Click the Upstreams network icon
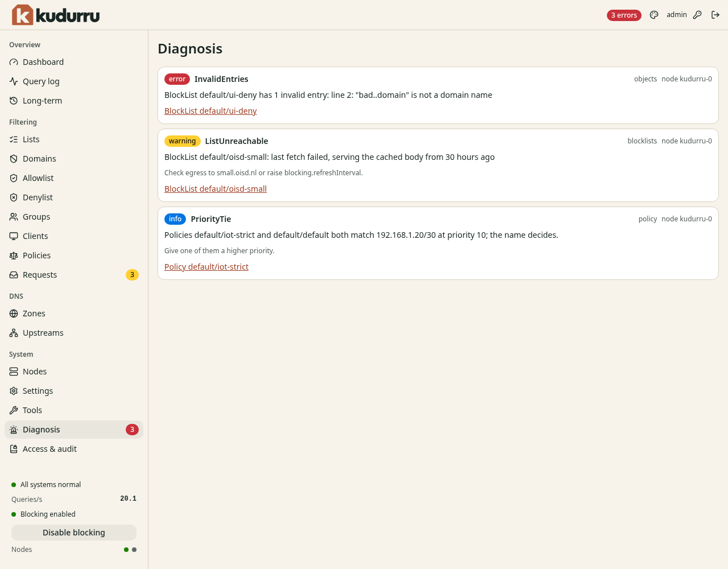 pyautogui.click(x=14, y=333)
